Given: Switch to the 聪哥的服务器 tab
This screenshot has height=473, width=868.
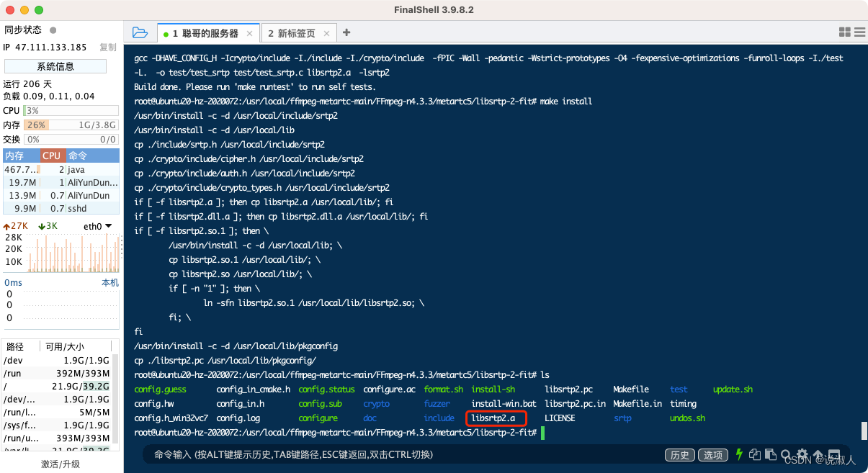Looking at the screenshot, I should (x=204, y=32).
